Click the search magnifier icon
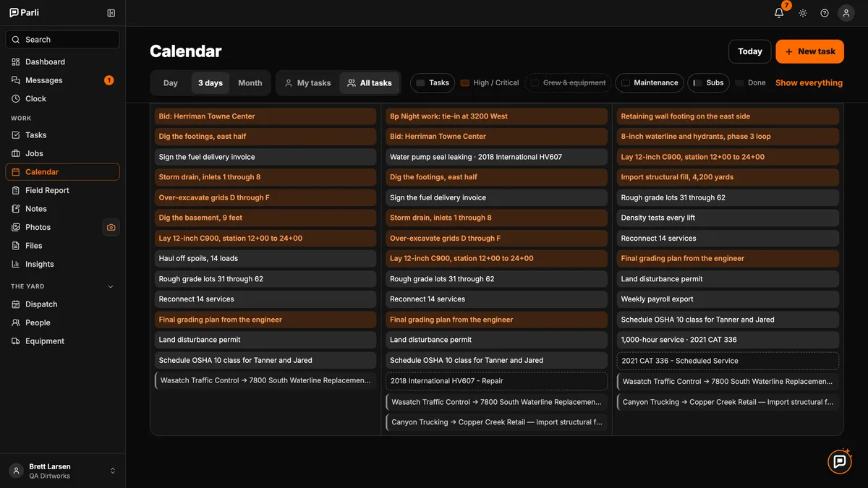The height and width of the screenshot is (488, 868). click(17, 40)
